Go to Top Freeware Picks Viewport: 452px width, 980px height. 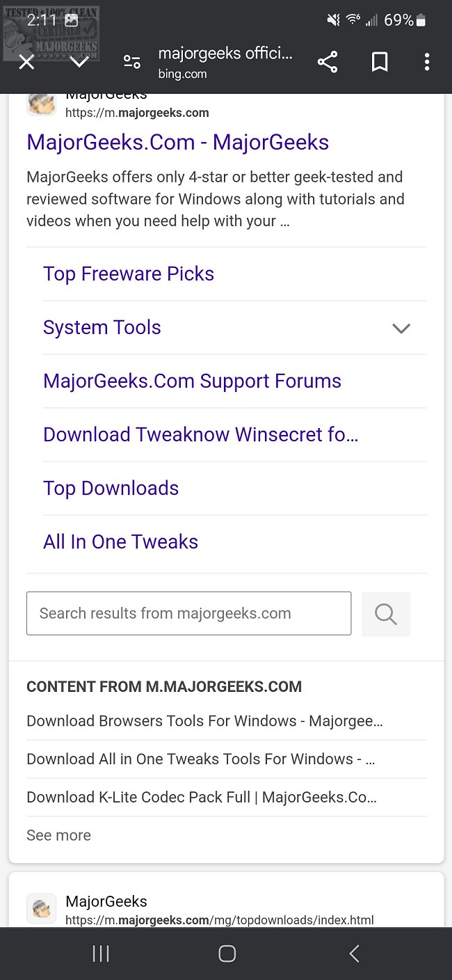(129, 274)
